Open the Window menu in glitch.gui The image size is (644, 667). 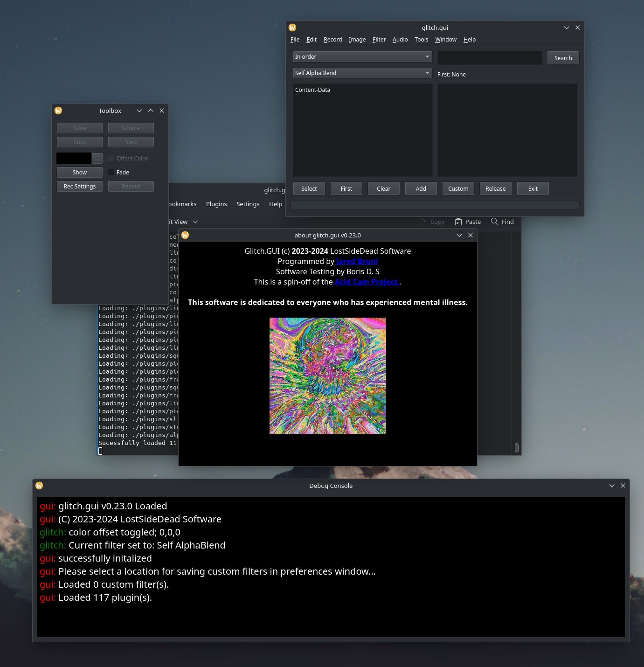(x=446, y=40)
